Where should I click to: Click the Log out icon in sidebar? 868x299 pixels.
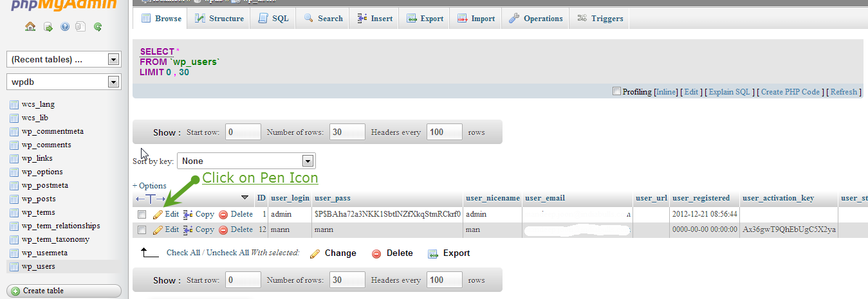[x=48, y=26]
